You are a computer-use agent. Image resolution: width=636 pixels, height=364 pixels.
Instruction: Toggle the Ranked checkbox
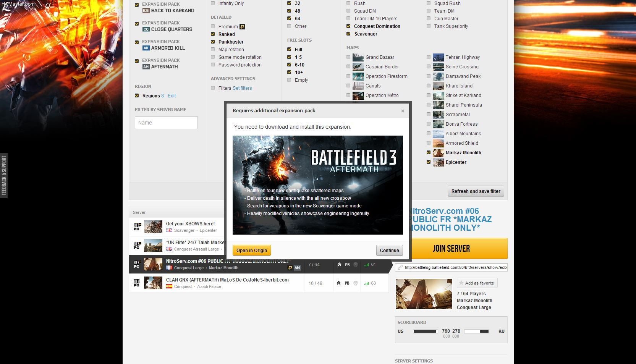(x=213, y=34)
